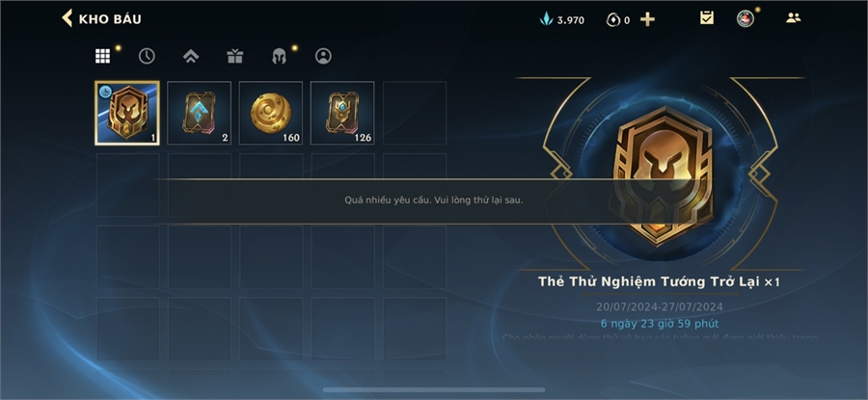The height and width of the screenshot is (400, 868).
Task: Open the gift box items tab
Action: [234, 56]
